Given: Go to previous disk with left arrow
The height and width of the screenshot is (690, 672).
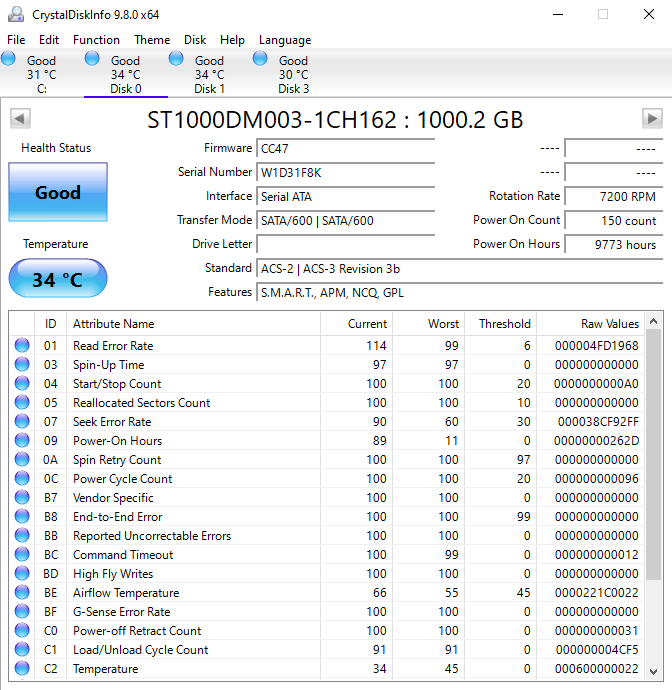Looking at the screenshot, I should coord(20,118).
